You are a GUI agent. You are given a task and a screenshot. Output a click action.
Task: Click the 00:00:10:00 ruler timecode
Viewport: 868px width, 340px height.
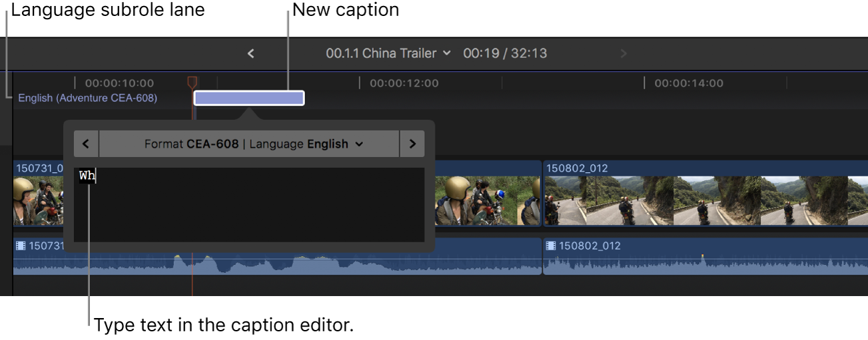(119, 83)
